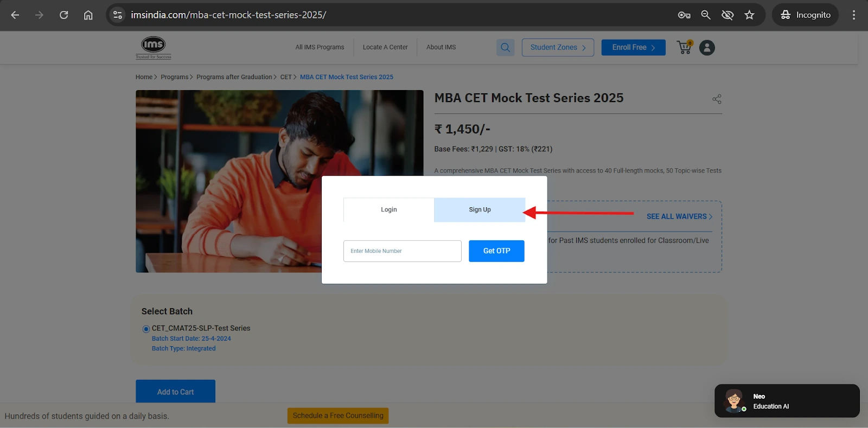Screen dimensions: 868x428
Task: Open About IMS menu item
Action: 441,47
